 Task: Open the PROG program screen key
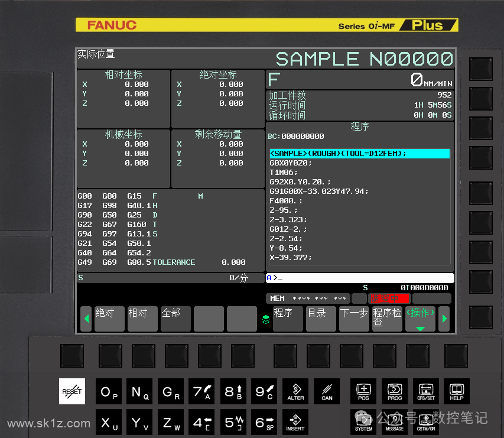point(394,391)
